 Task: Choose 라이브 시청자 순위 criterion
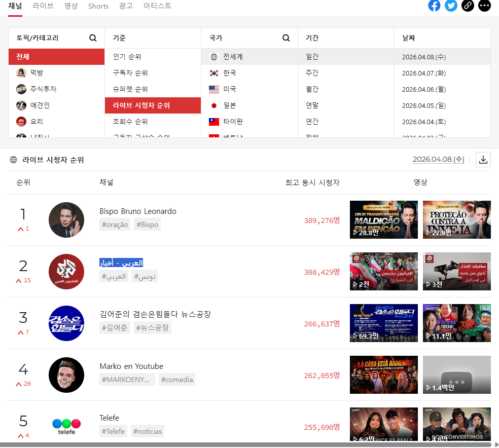click(x=153, y=105)
